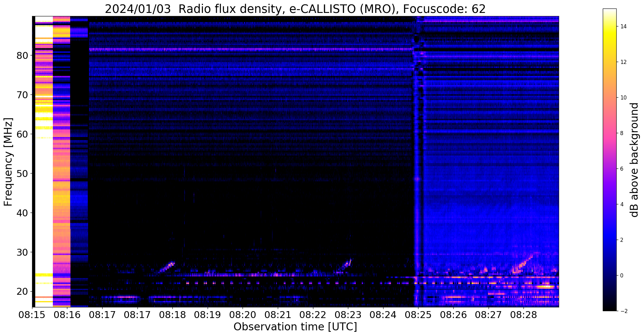Select the y-axis tick label '60'
The image size is (644, 336).
(x=22, y=134)
